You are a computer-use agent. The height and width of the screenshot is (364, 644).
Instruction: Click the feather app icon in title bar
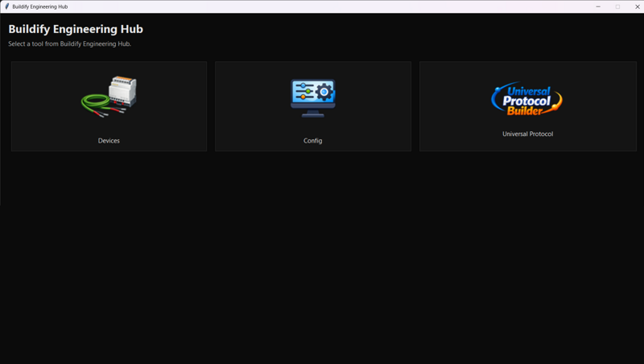tap(6, 6)
